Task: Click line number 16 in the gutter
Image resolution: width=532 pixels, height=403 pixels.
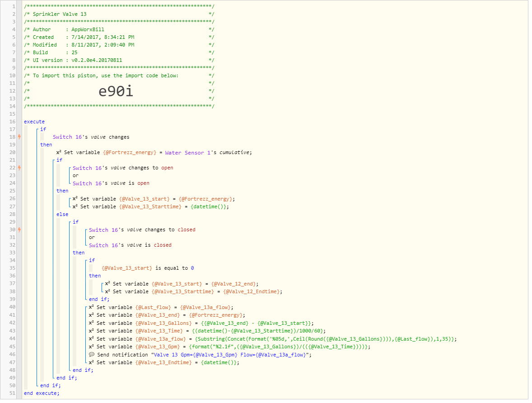Action: point(12,122)
